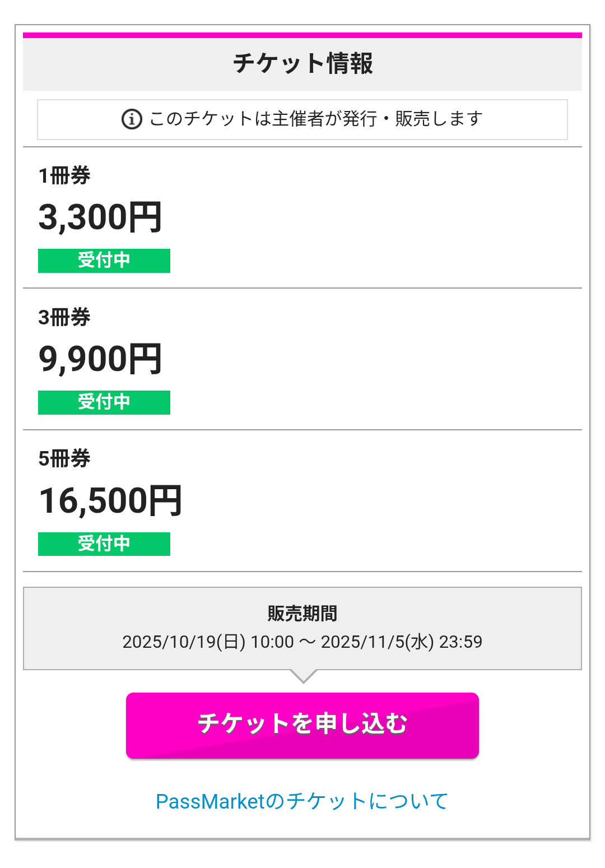Click the 販売期間 heading
This screenshot has height=868, width=605.
point(302,614)
